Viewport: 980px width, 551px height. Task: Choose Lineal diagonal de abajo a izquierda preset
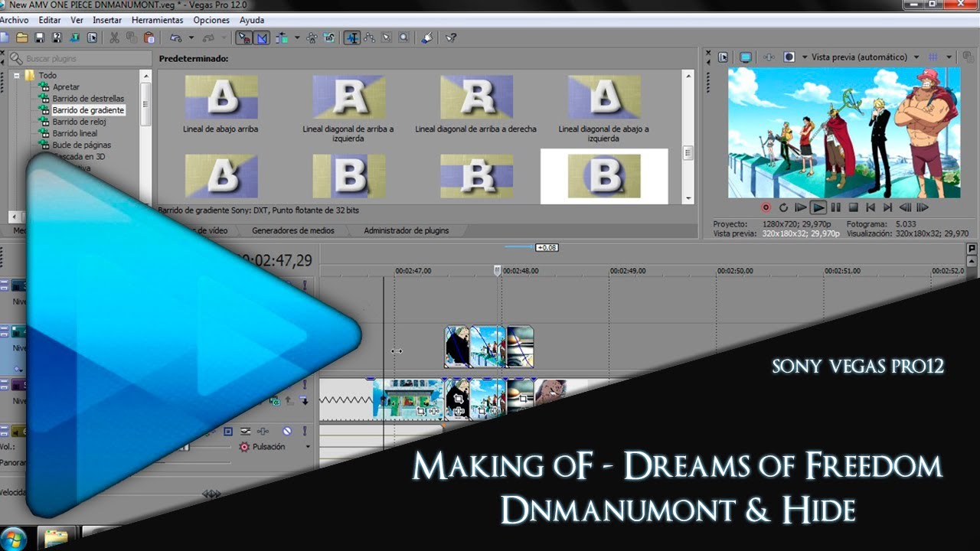603,97
